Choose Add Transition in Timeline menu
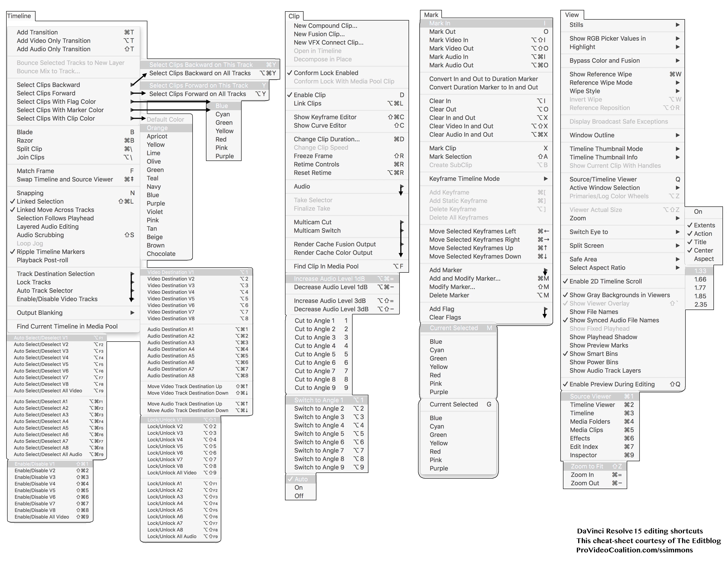Screen dimensions: 728x563 click(74, 32)
